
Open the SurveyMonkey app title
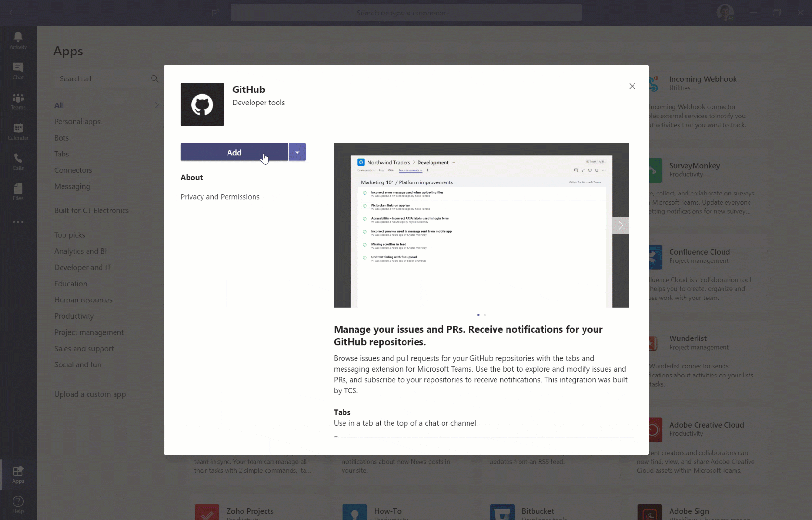click(694, 166)
